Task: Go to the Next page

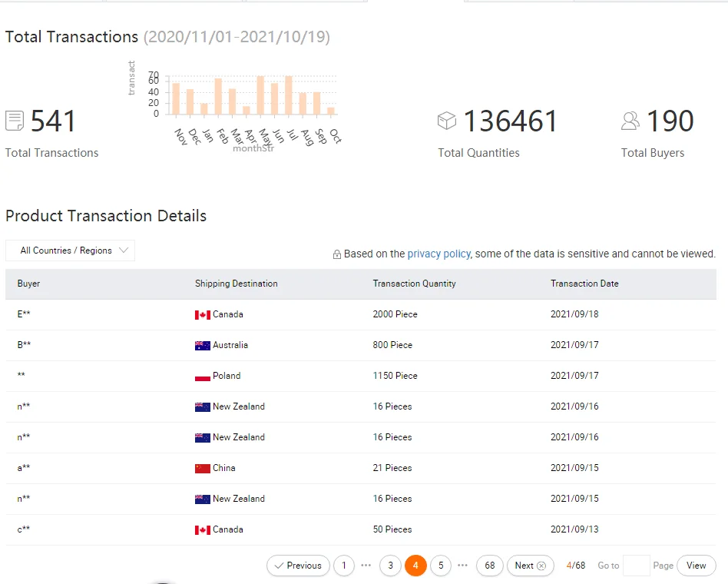Action: pos(530,566)
